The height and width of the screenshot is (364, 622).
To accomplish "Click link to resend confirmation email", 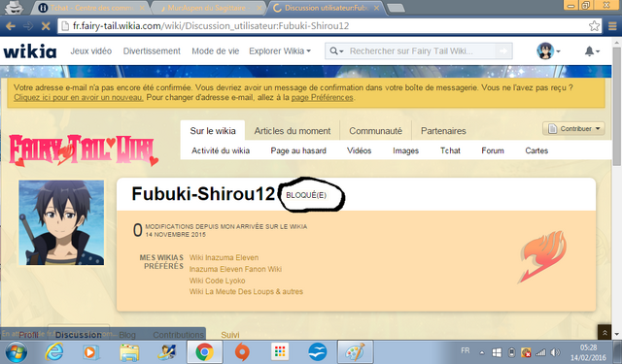I will click(x=79, y=97).
